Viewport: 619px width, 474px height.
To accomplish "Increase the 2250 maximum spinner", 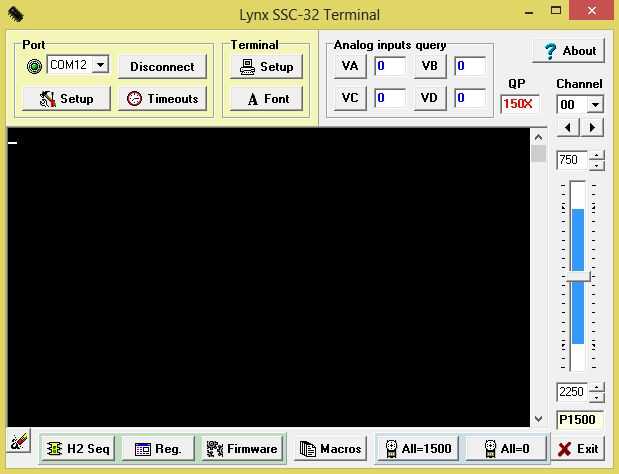I will [x=597, y=388].
